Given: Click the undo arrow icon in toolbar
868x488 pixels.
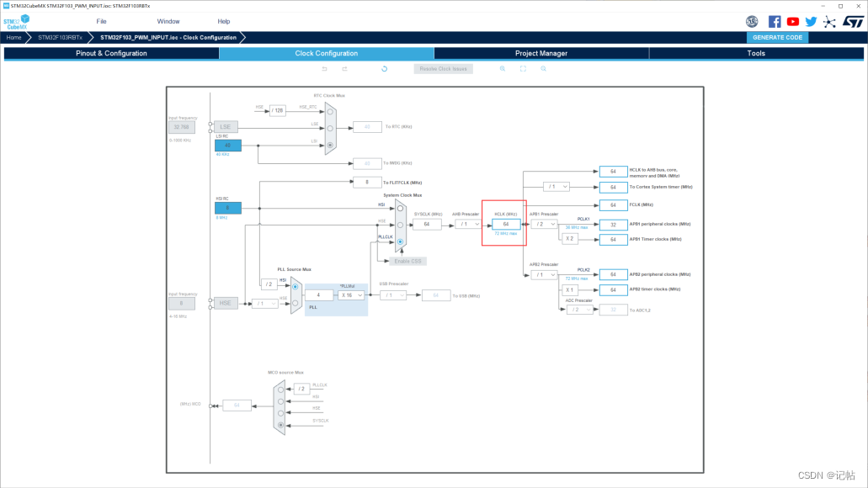Looking at the screenshot, I should tap(324, 69).
